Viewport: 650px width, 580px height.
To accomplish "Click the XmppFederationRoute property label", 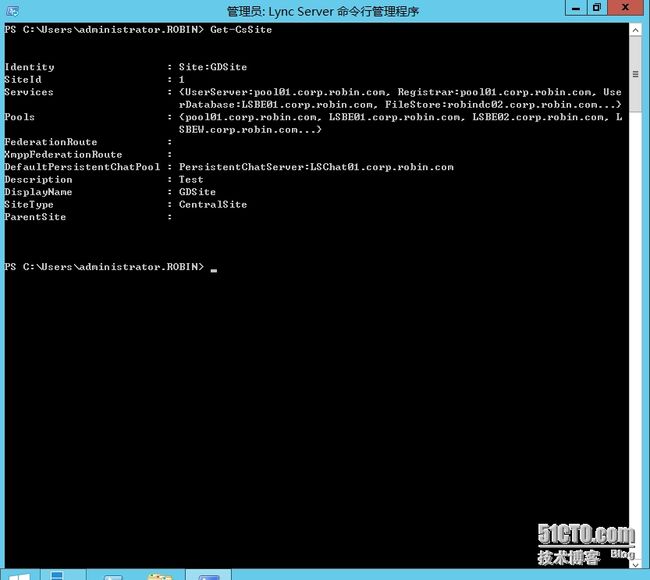I will pos(63,155).
